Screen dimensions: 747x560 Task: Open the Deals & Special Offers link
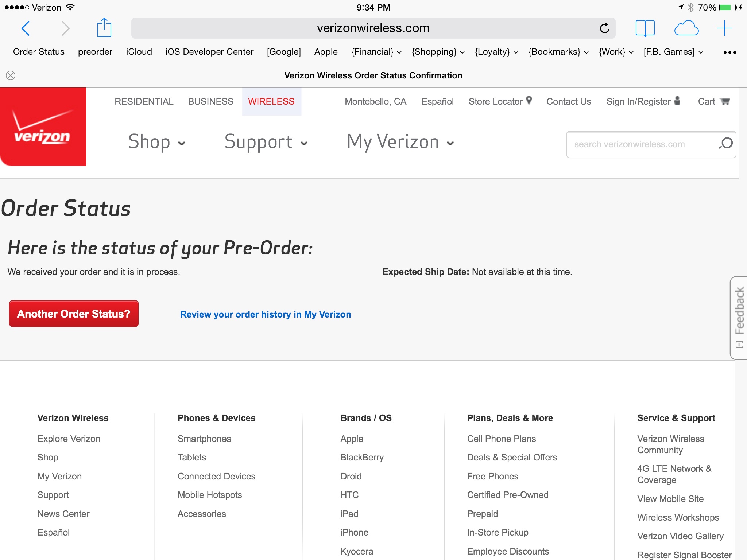(512, 457)
